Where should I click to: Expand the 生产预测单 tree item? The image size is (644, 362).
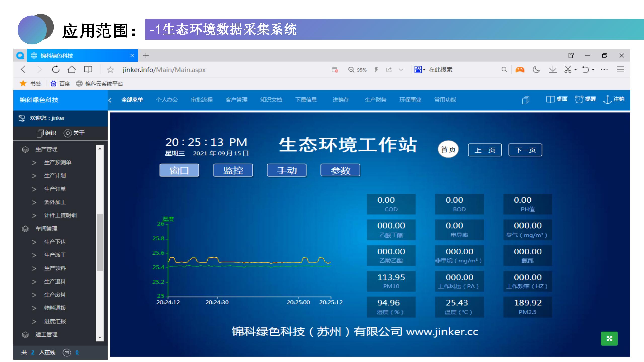(x=57, y=162)
